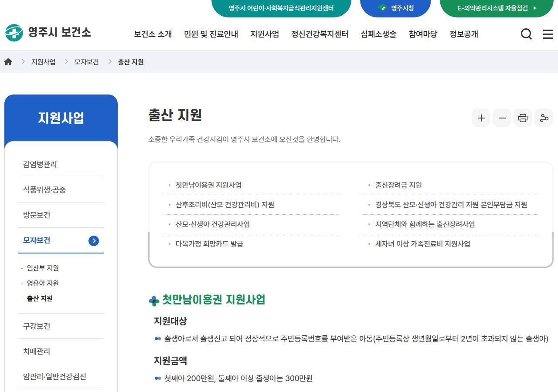Select 식품위생·공중 in the sidebar
The image size is (558, 392).
click(61, 190)
